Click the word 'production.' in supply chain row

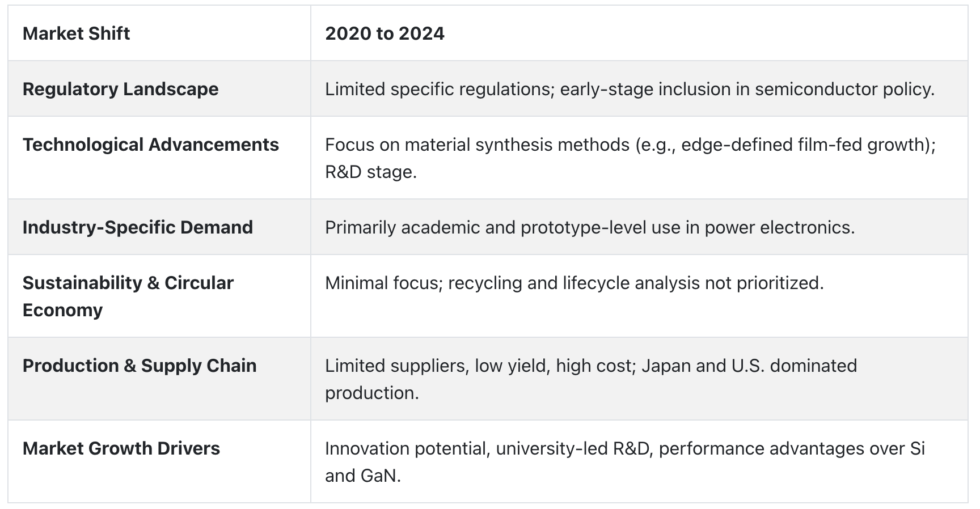pyautogui.click(x=372, y=393)
